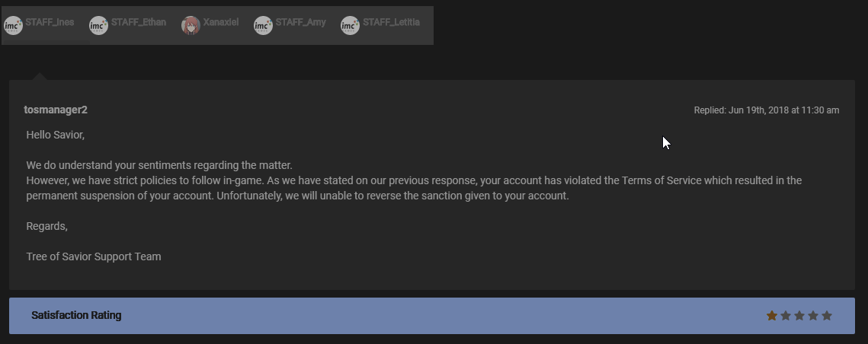
Task: Click the Tree of Savior Support Team signature
Action: click(94, 256)
